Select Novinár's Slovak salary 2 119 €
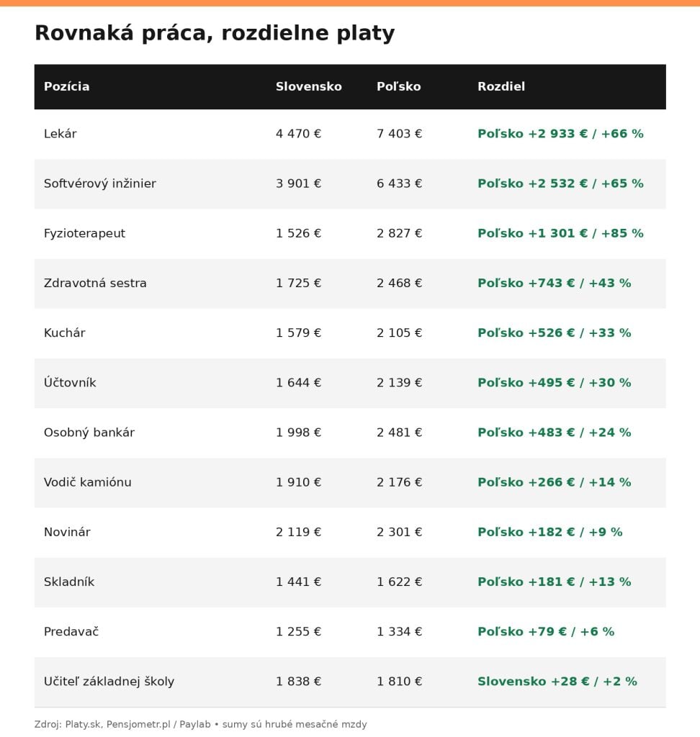Viewport: 700px width, 737px height. pyautogui.click(x=298, y=532)
